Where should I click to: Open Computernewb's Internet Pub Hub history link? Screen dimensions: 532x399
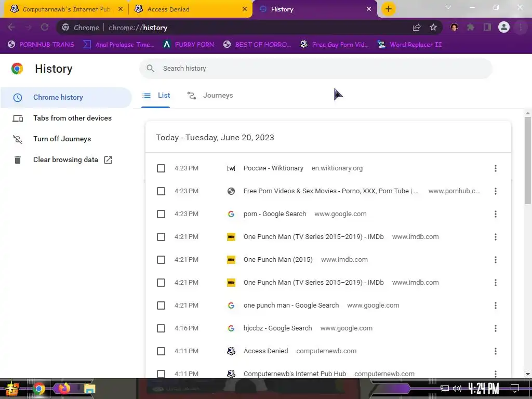click(x=295, y=374)
